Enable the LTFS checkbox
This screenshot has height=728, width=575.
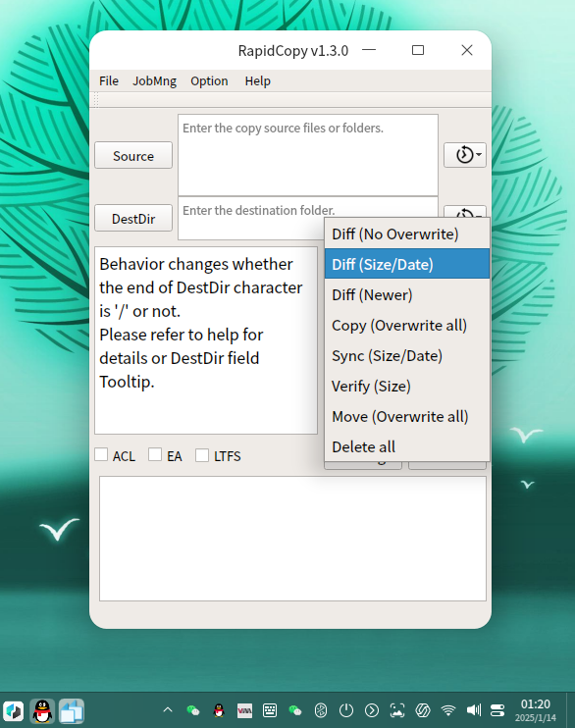tap(202, 455)
